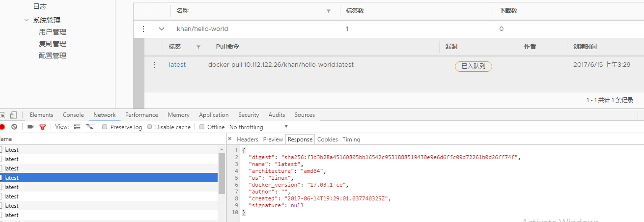Click the Pull命令 column header
Image resolution: width=644 pixels, height=222 pixels.
[227, 47]
